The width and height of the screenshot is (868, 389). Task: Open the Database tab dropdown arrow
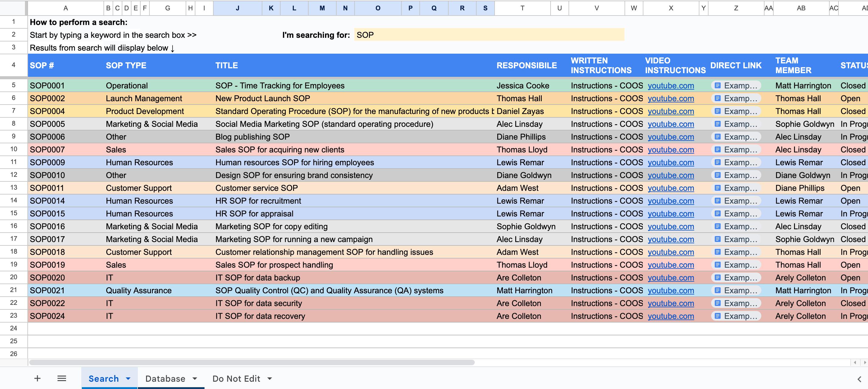tap(195, 379)
